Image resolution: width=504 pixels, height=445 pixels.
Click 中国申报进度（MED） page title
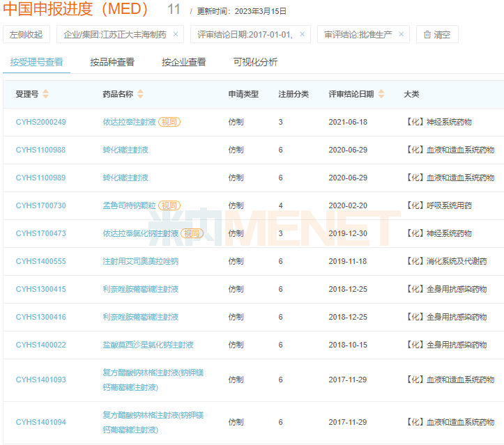click(x=75, y=9)
